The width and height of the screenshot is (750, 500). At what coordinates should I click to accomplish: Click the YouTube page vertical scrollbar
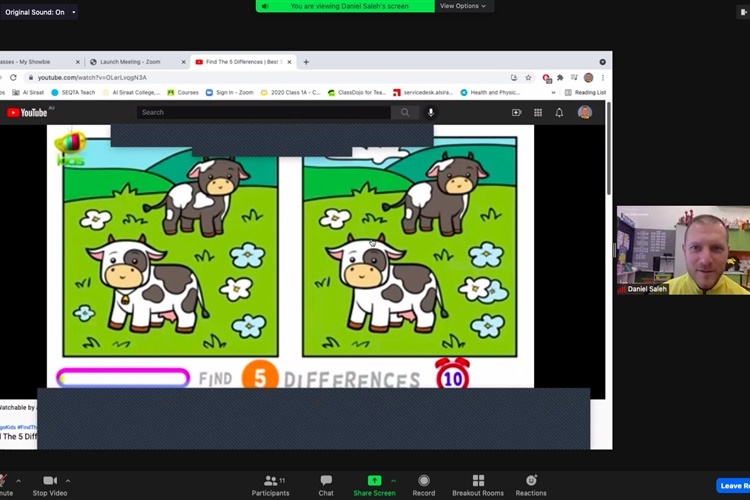click(x=608, y=148)
